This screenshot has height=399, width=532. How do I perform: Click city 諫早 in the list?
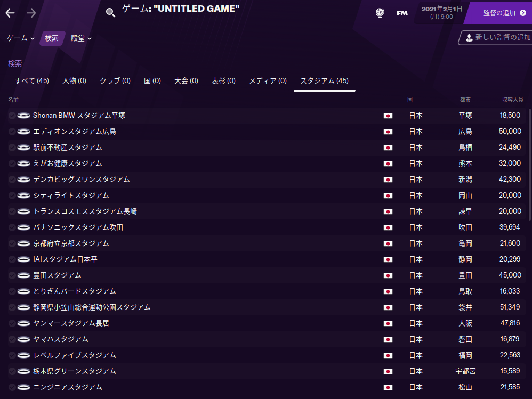point(465,211)
